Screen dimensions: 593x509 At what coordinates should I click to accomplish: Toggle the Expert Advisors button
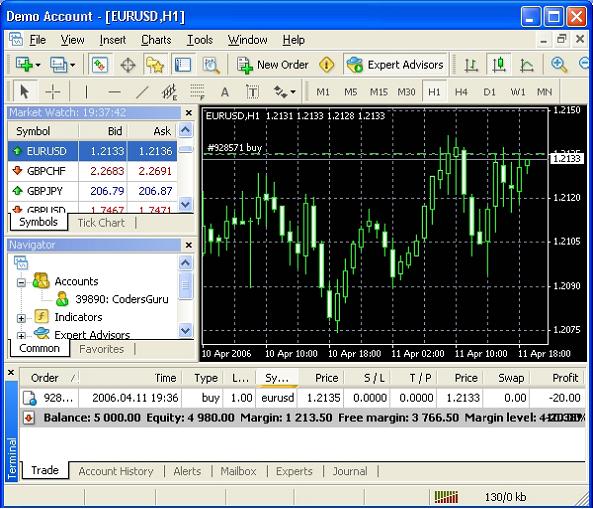point(396,65)
